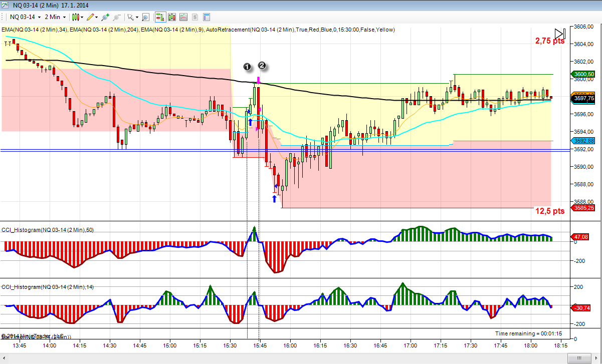The image size is (602, 364).
Task: Click the Time remaining = 00:01:15 text
Action: 528,333
